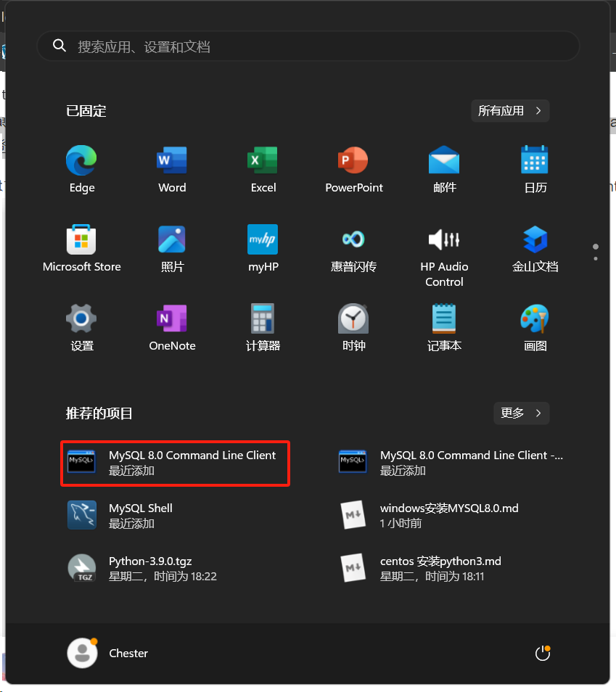Open the Edge browser app

(82, 169)
